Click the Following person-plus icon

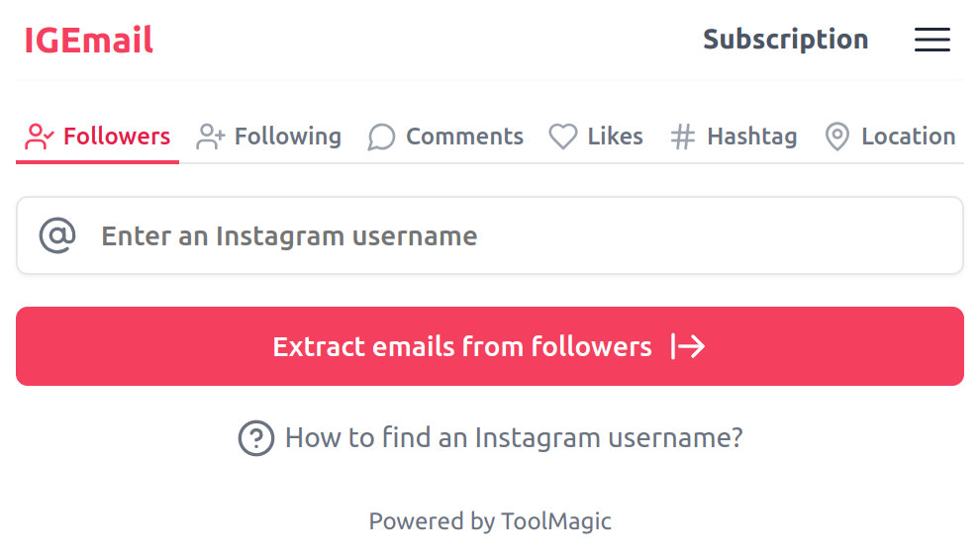tap(211, 137)
